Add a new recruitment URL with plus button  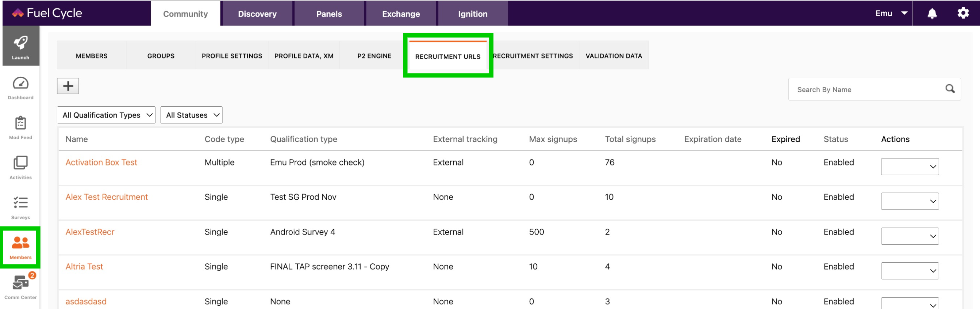[68, 86]
